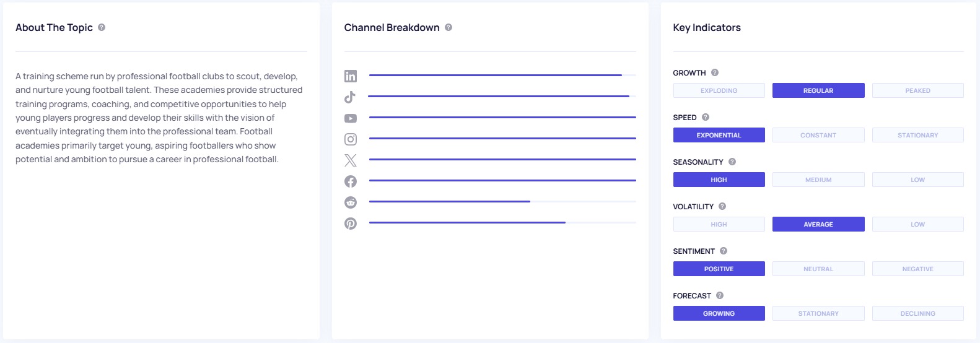Set Seasonality to MEDIUM
The width and height of the screenshot is (980, 343).
(818, 180)
